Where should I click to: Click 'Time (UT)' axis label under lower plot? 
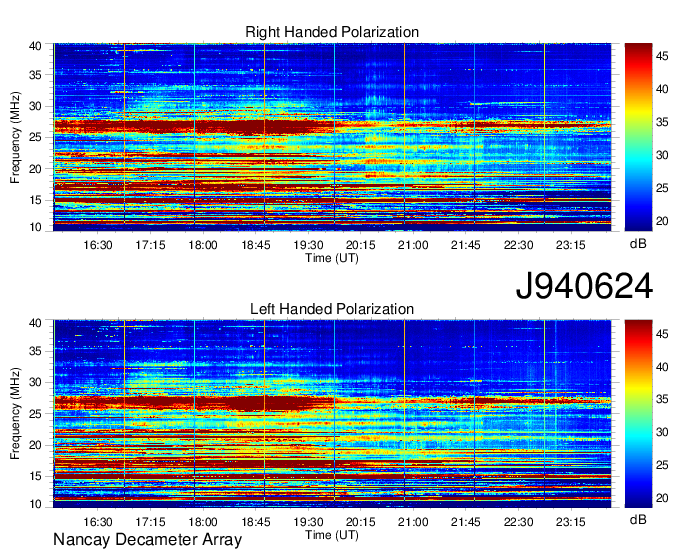coord(332,535)
